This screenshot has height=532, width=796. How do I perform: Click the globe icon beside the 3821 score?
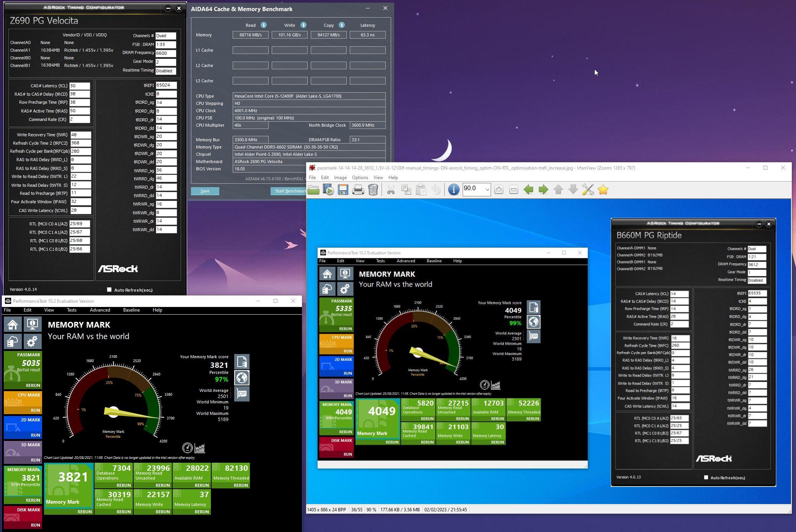242,378
